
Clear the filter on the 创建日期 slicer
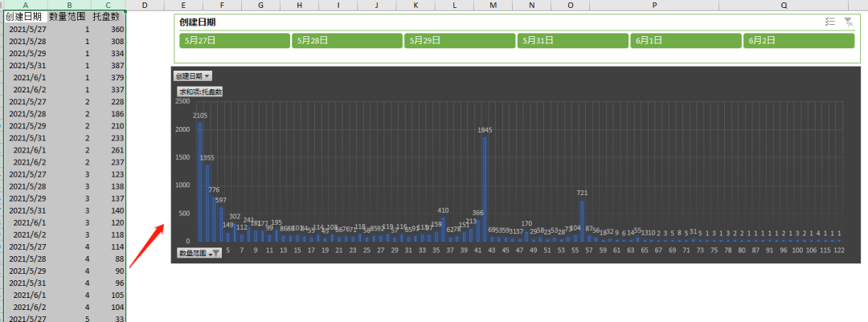[x=848, y=22]
